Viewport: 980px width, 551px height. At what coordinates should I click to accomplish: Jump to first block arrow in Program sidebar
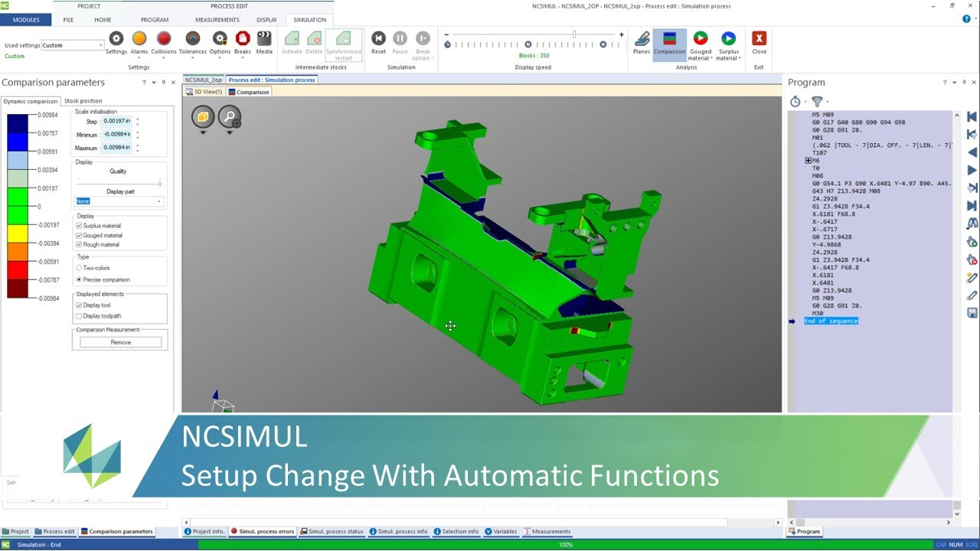(x=972, y=117)
